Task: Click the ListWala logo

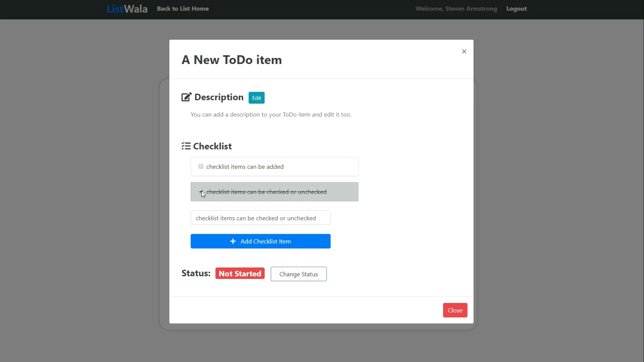Action: coord(127,9)
